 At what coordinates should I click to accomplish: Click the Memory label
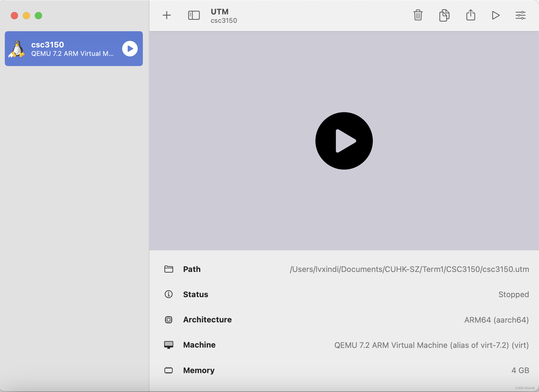(x=199, y=370)
